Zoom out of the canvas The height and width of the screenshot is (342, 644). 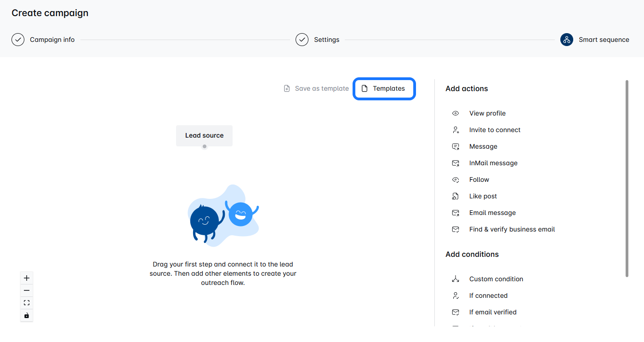(x=27, y=290)
